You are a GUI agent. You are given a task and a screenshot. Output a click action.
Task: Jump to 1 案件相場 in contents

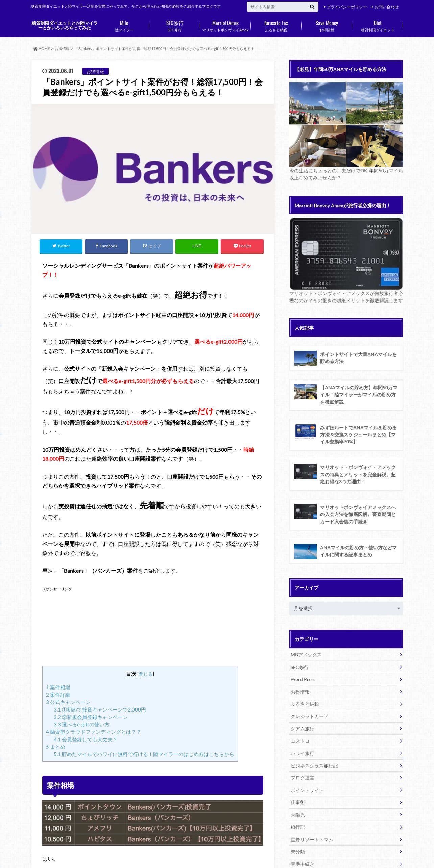pyautogui.click(x=58, y=688)
